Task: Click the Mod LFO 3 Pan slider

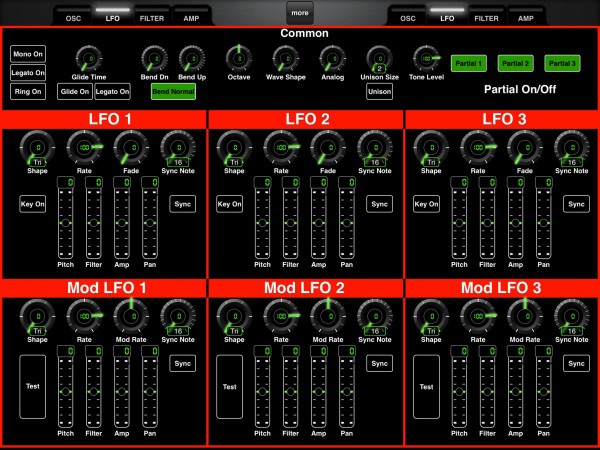Action: (x=543, y=392)
